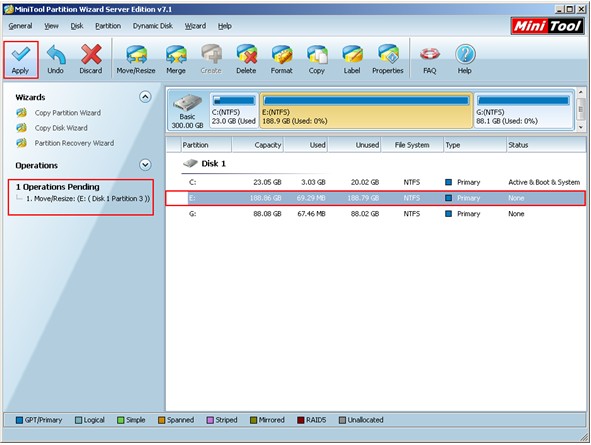Screen dimensions: 591x445
Task: Sort by the Capacity column header
Action: pos(257,145)
